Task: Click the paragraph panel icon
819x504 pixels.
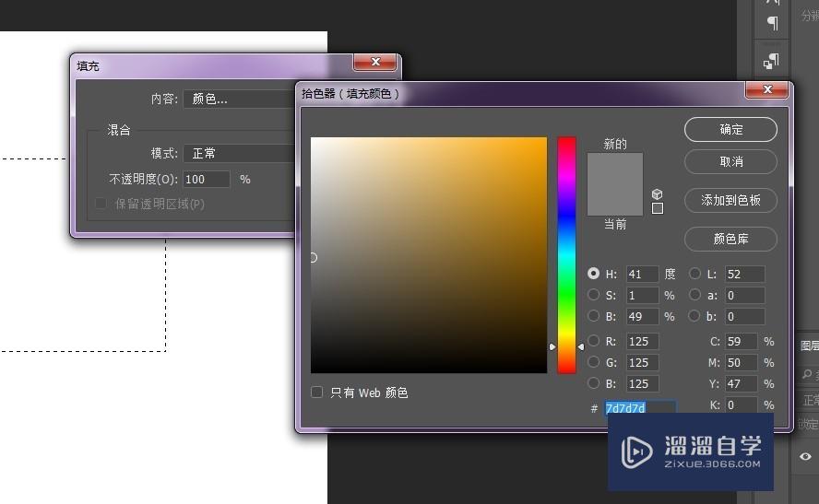Action: [773, 23]
